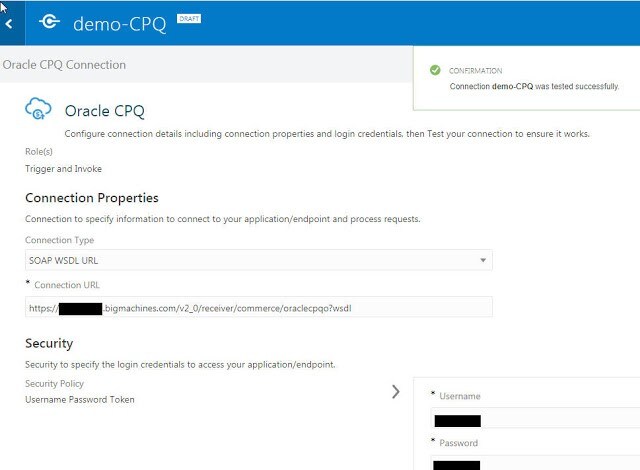Click the green confirmation checkmark icon
Viewport: 640px width, 470px height.
(434, 70)
